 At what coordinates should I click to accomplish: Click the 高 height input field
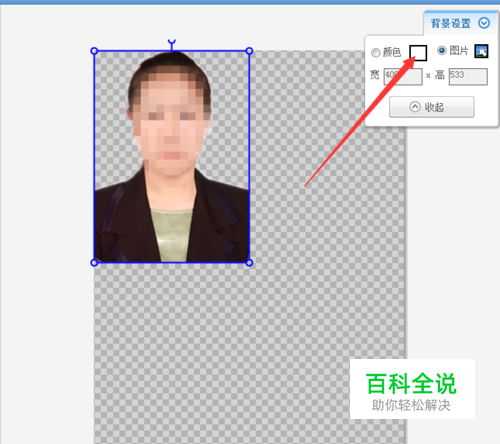[468, 77]
